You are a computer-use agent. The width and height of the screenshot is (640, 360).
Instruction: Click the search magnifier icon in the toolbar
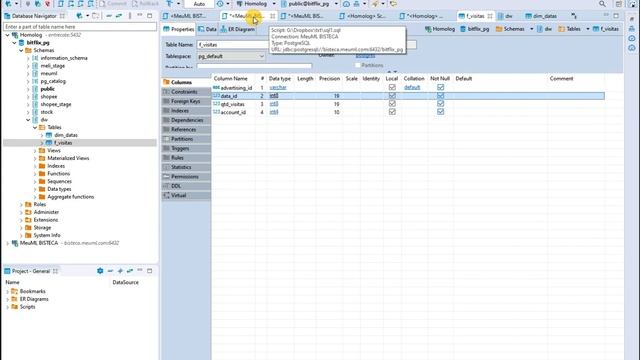[602, 4]
